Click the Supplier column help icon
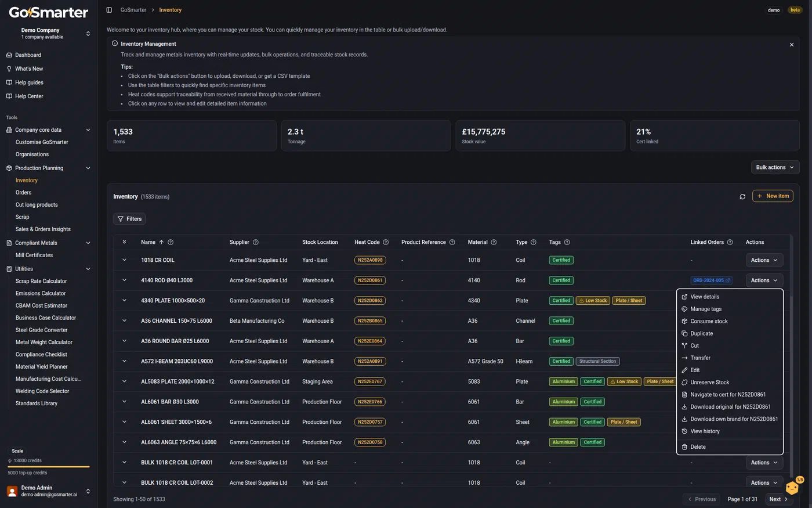 tap(256, 242)
